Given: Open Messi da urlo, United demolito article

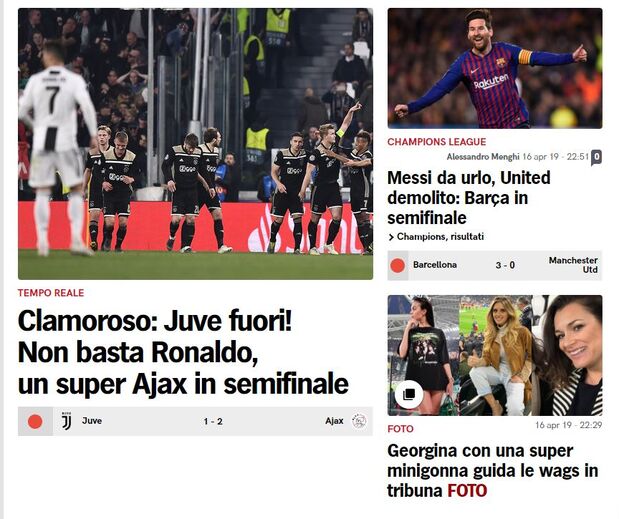Looking at the screenshot, I should click(x=469, y=198).
